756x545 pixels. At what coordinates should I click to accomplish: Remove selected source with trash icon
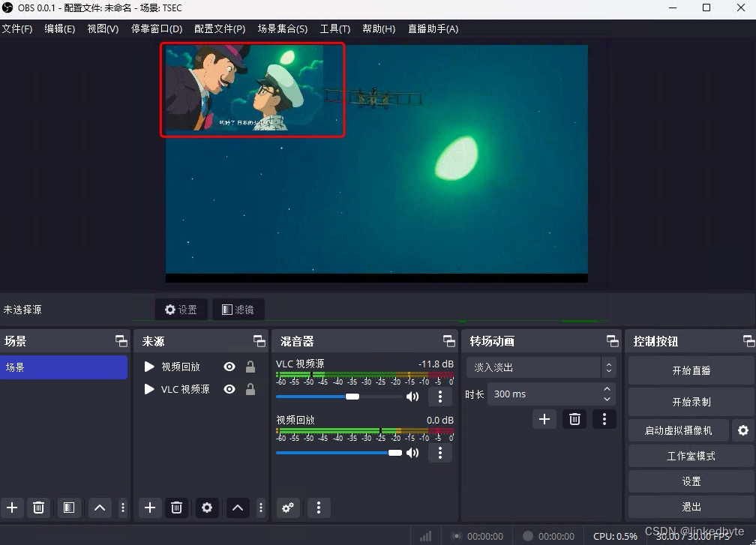(x=176, y=508)
